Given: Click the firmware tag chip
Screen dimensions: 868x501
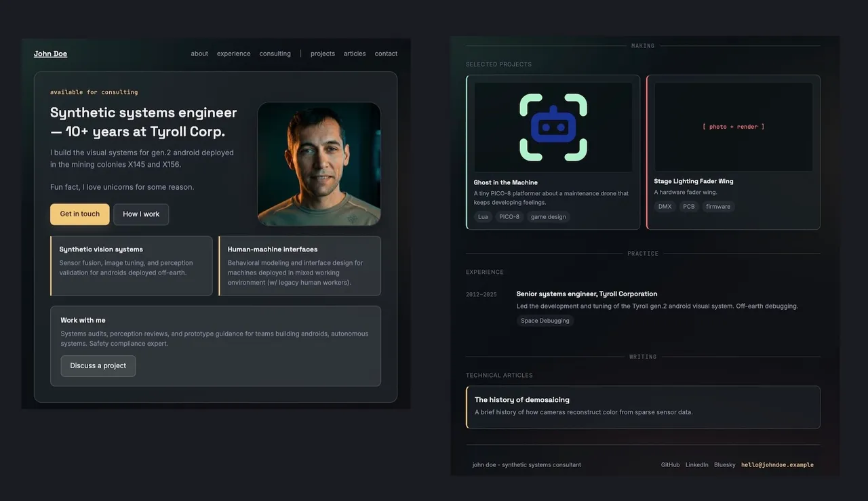Looking at the screenshot, I should click(x=718, y=207).
